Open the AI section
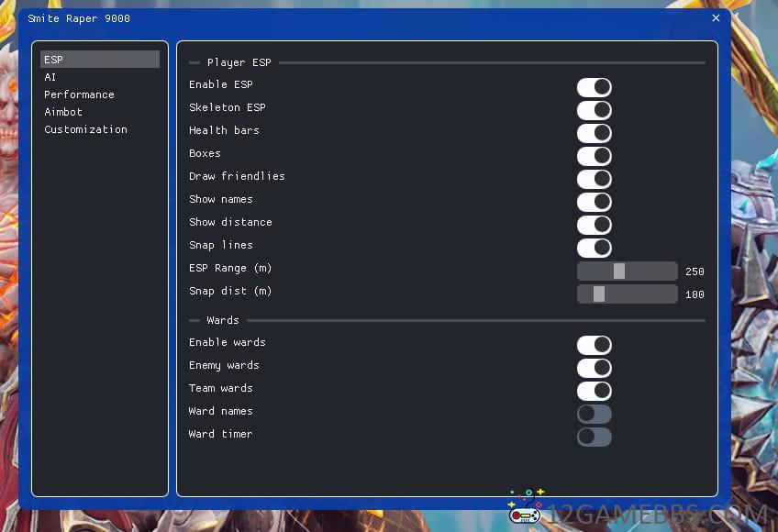Viewport: 778px width, 532px height. 50,77
